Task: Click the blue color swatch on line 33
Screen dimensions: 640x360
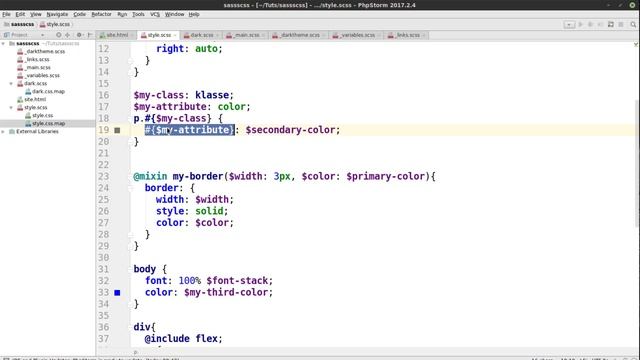Action: tap(117, 293)
